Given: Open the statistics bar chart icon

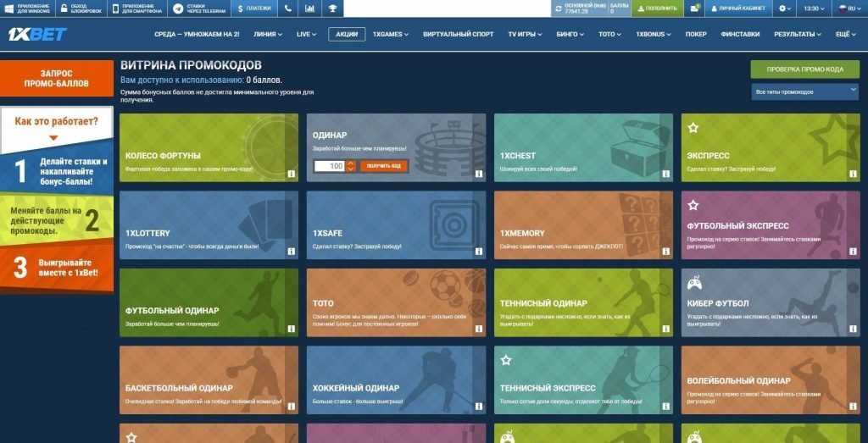Looking at the screenshot, I should point(310,8).
